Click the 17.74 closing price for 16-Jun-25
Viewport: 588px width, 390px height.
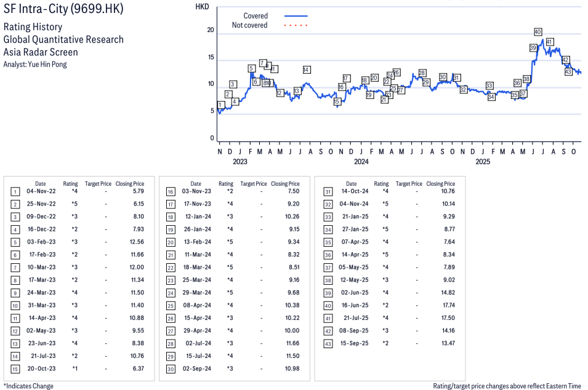point(446,306)
